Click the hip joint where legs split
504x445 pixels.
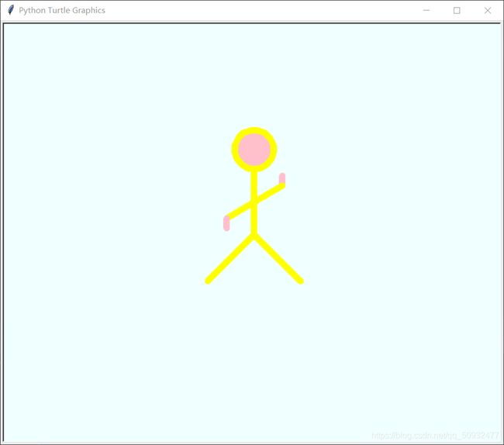coord(254,234)
